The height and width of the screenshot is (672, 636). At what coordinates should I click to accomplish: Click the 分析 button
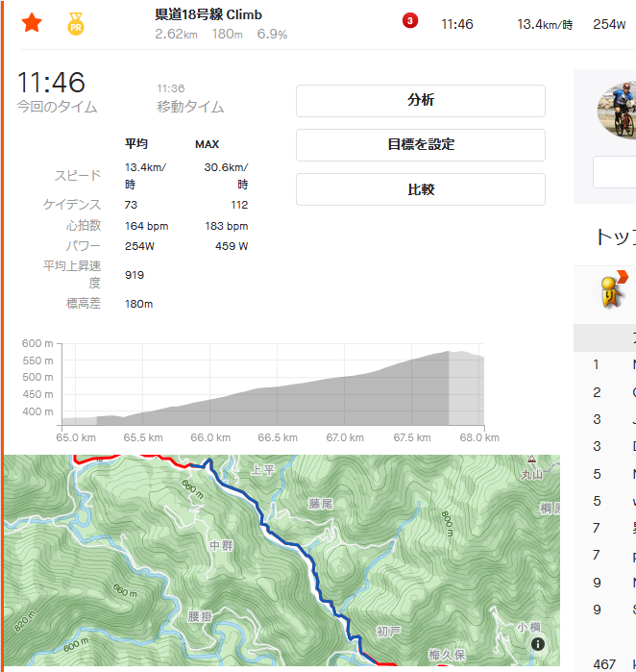(421, 101)
